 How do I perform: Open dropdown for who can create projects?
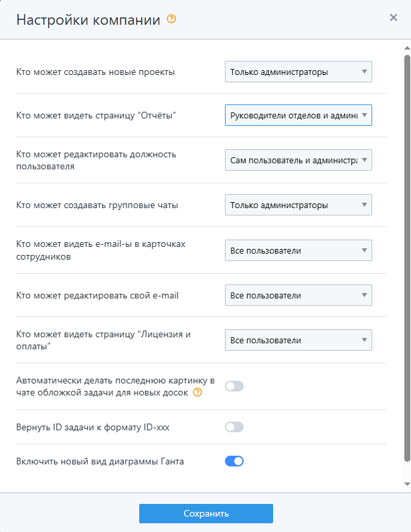298,72
